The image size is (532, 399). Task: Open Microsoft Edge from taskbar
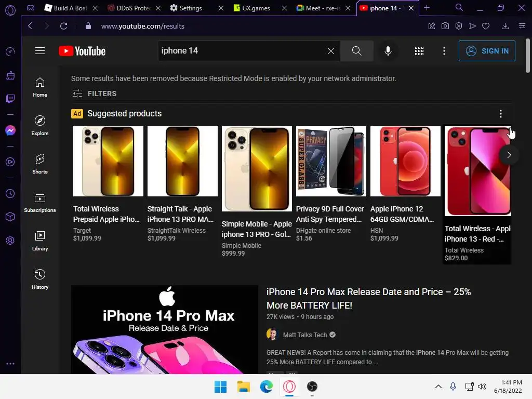267,387
